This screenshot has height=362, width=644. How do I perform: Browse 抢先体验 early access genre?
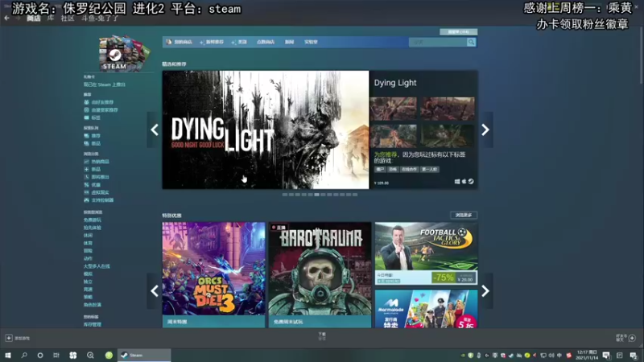coord(92,228)
